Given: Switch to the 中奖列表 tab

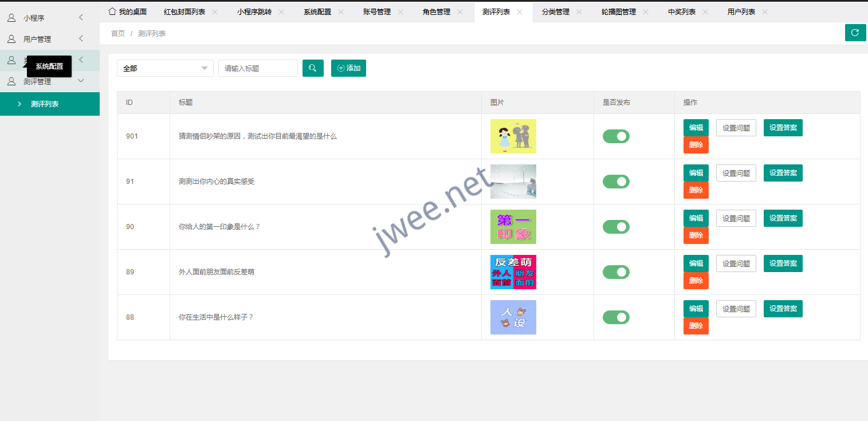Looking at the screenshot, I should coord(682,11).
